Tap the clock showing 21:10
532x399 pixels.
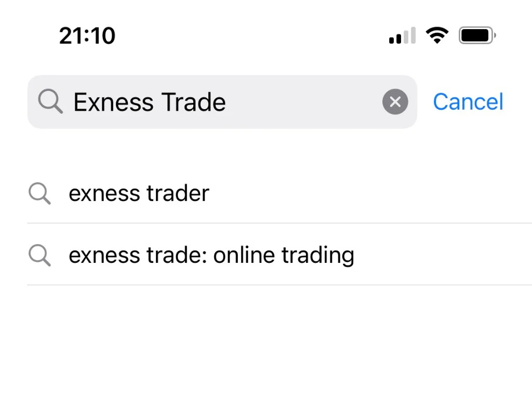point(87,35)
